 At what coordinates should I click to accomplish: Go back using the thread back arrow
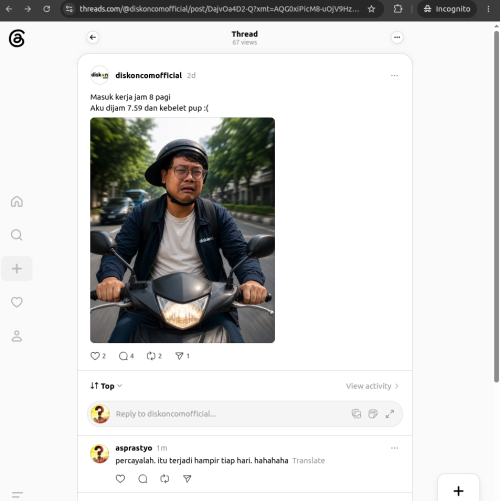click(93, 37)
